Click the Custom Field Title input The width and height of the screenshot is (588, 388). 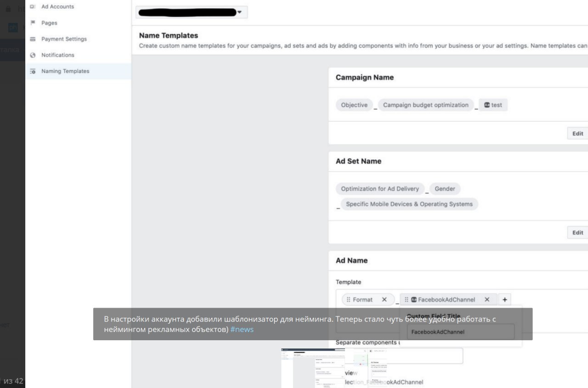tap(461, 332)
